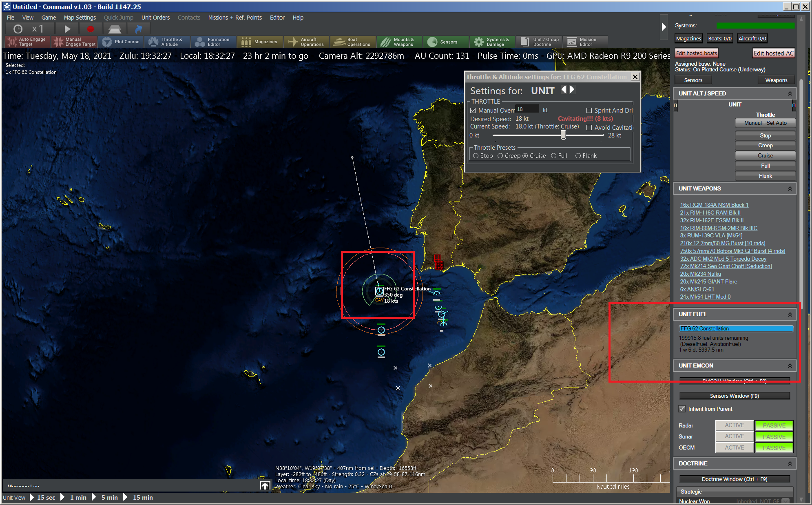
Task: Select the Flank throttle preset radio
Action: pyautogui.click(x=578, y=156)
